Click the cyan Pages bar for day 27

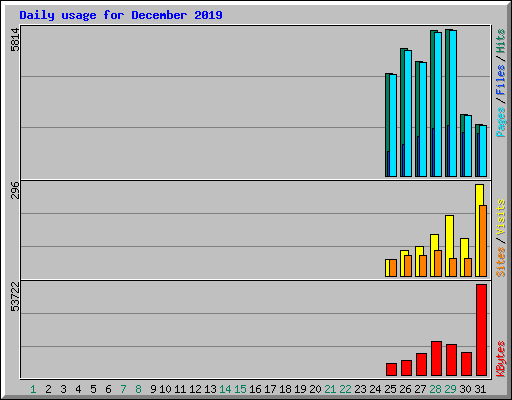[423, 119]
